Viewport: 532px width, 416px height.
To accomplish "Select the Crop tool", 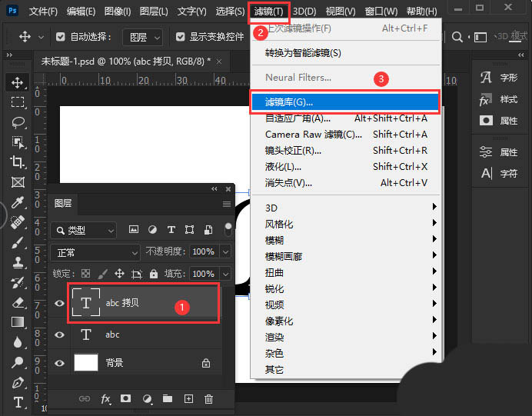I will coord(18,161).
